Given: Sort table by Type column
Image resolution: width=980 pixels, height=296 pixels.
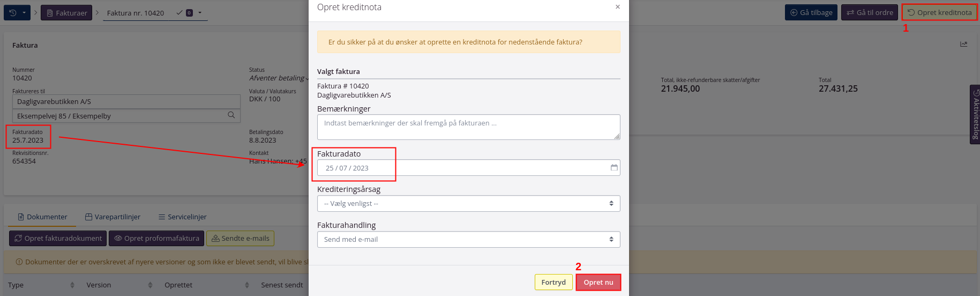Looking at the screenshot, I should click(x=72, y=285).
